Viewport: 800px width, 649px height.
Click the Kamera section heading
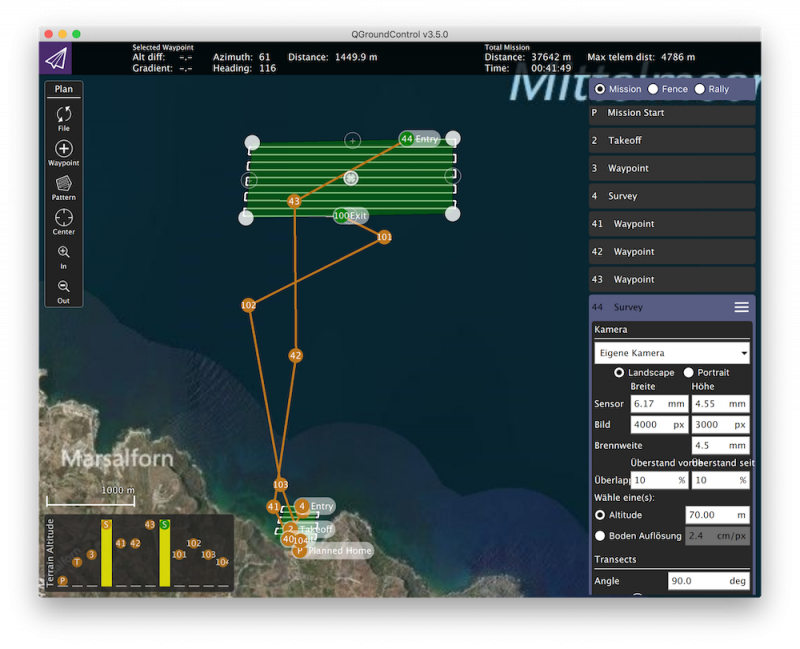click(x=611, y=330)
